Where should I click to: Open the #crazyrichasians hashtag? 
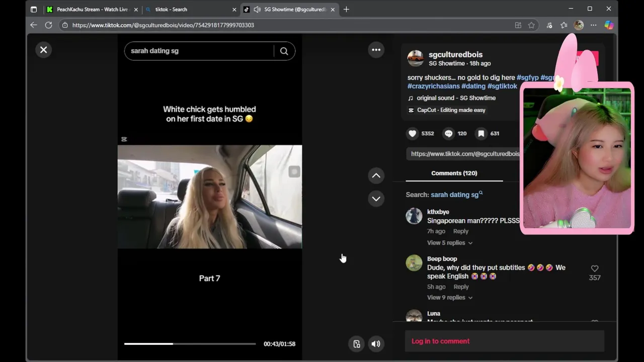tap(433, 86)
